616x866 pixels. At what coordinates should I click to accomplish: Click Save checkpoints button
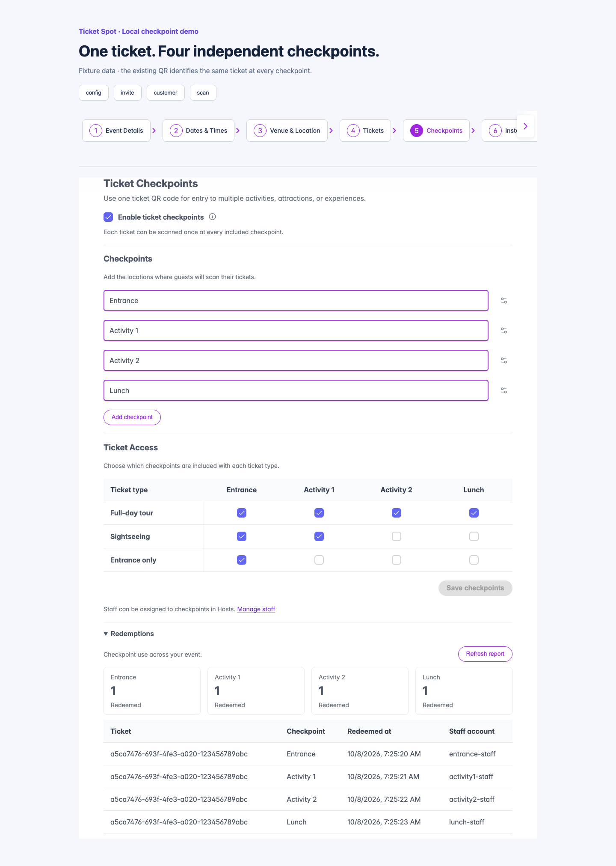[475, 588]
